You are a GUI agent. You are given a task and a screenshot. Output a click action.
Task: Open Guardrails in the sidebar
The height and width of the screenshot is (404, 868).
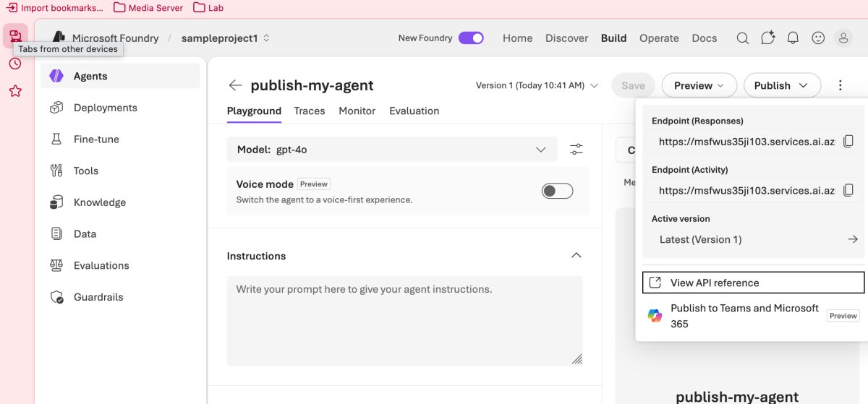(119, 297)
